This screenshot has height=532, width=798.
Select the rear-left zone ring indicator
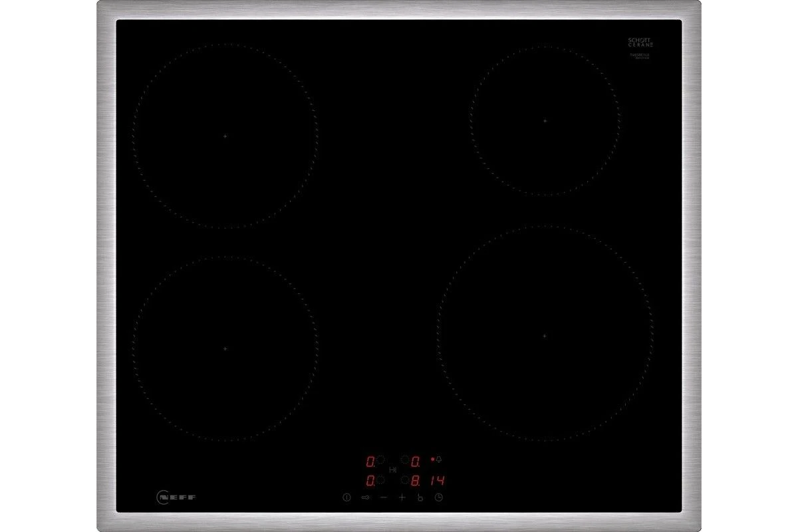pos(382,460)
